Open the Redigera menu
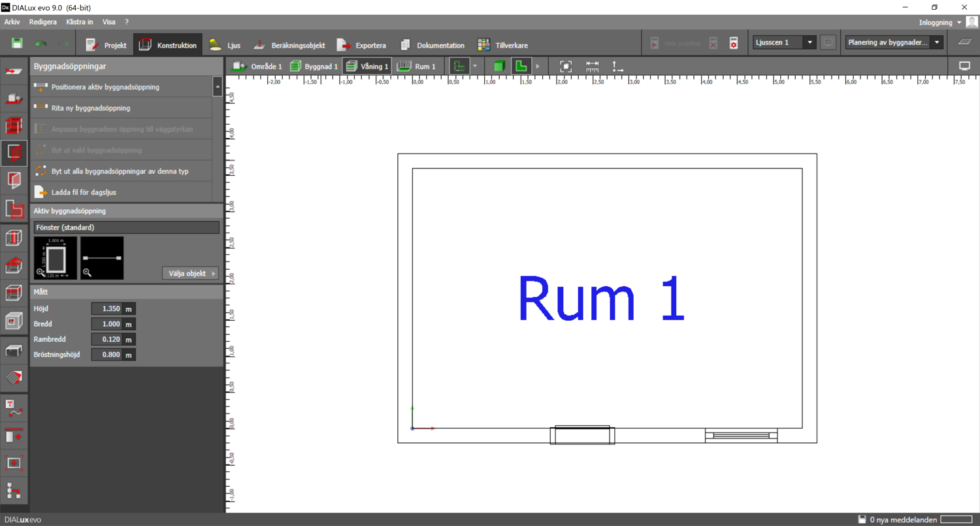Screen dimensions: 980x526 [x=43, y=22]
